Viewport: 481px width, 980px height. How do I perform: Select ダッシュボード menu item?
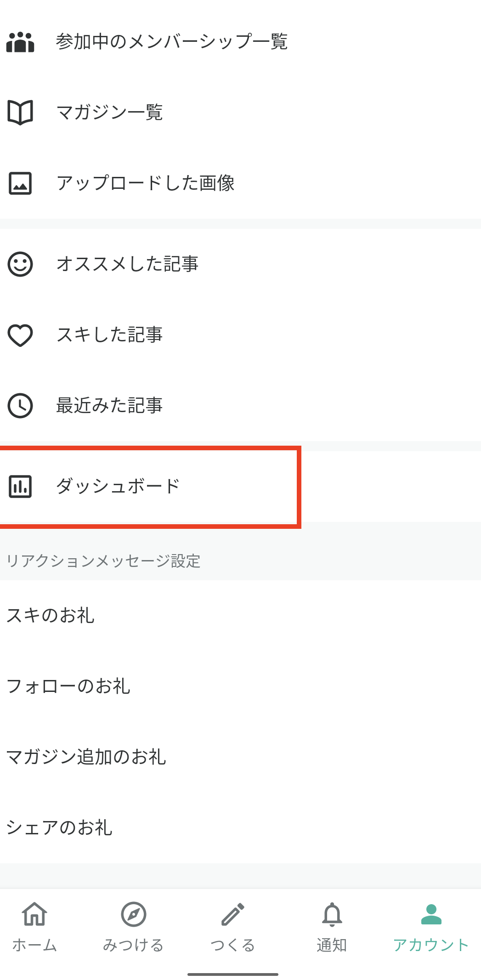[240, 487]
